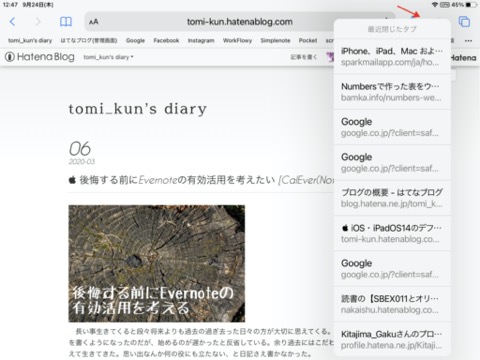Show all tabs with the tab overview icon
Viewport: 480px width, 360px height.
point(464,22)
